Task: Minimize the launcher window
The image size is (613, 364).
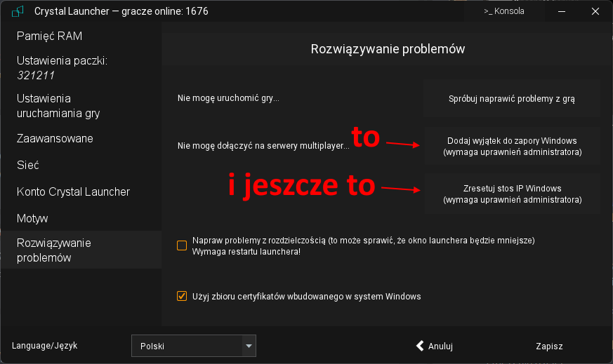Action: [562, 11]
